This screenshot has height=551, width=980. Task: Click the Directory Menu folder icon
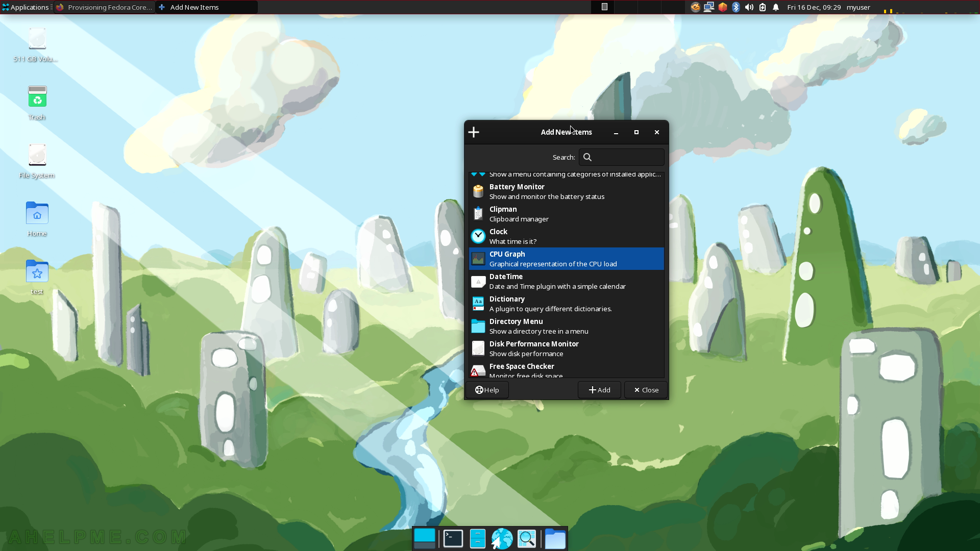[x=478, y=326]
